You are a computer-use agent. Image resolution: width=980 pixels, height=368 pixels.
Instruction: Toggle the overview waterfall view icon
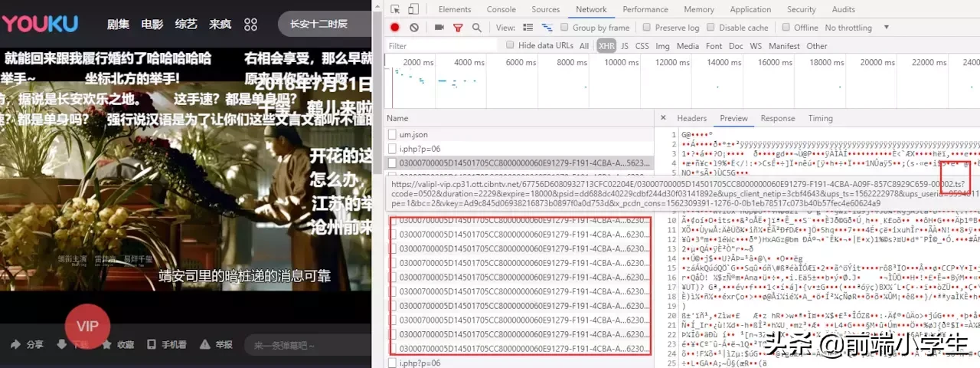(x=547, y=28)
